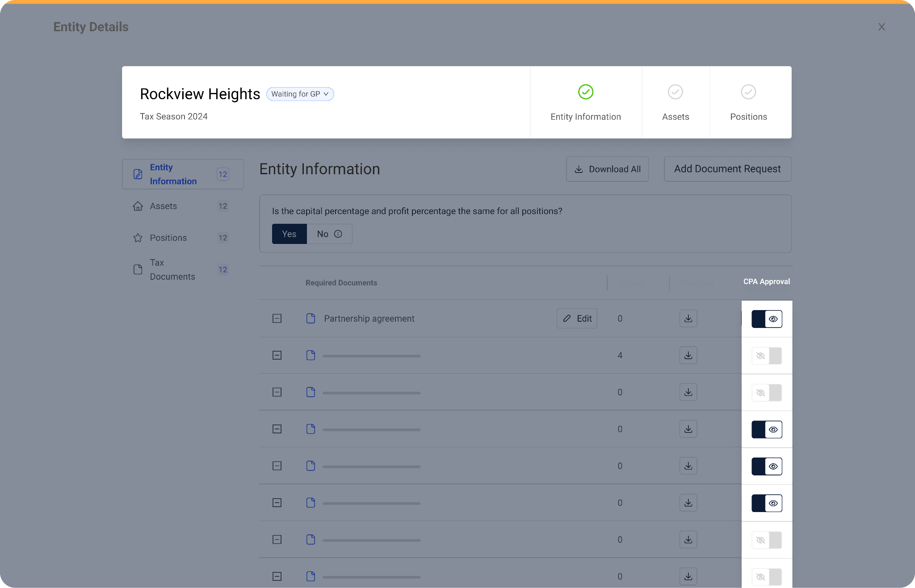Download the Partnership agreement document
The height and width of the screenshot is (588, 915).
(x=688, y=319)
